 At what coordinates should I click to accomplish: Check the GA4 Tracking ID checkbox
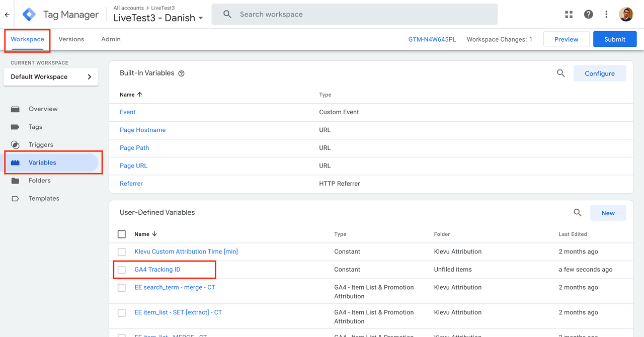point(122,270)
